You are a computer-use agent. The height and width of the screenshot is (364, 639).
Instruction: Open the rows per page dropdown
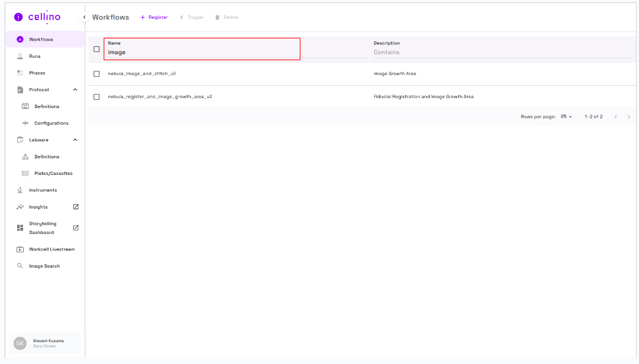coord(566,117)
